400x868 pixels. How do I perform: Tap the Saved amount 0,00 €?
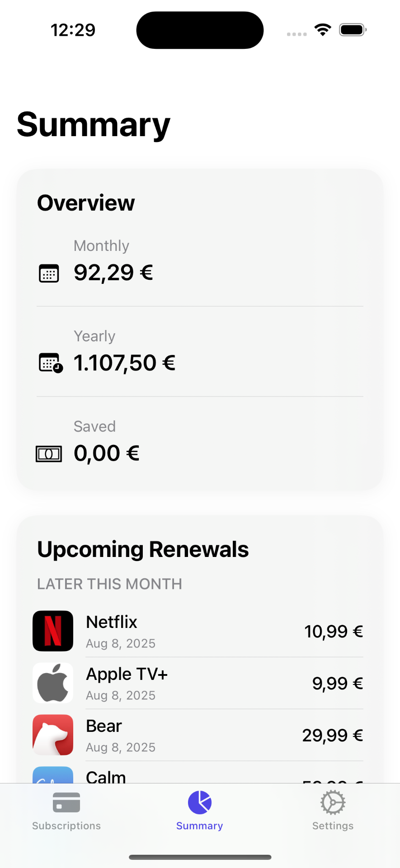click(x=107, y=453)
